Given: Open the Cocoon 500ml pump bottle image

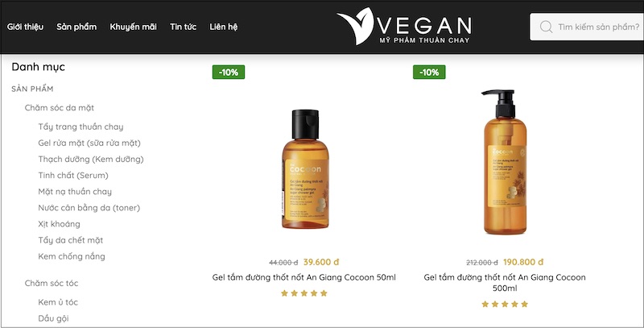Looking at the screenshot, I should (x=505, y=162).
